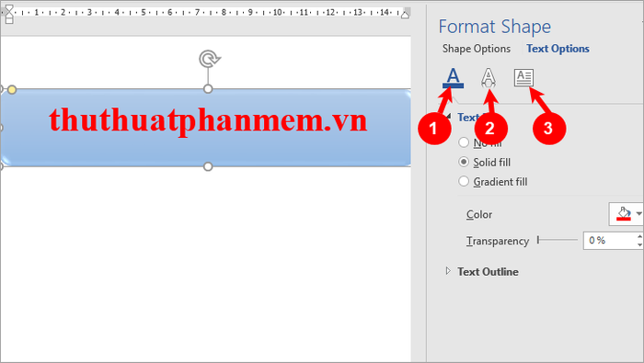This screenshot has height=363, width=644.
Task: Click the yellow corner-adjust handle on shape
Action: (x=12, y=89)
